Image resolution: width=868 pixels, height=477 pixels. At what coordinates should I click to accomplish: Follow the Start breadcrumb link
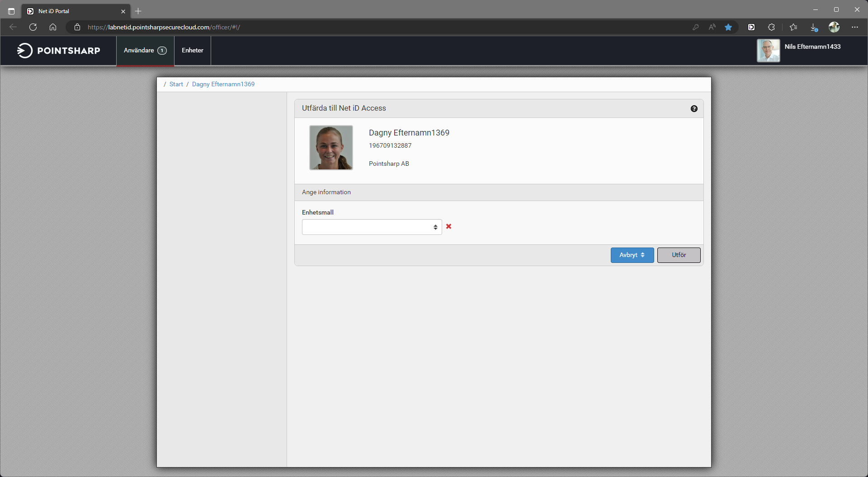click(176, 84)
